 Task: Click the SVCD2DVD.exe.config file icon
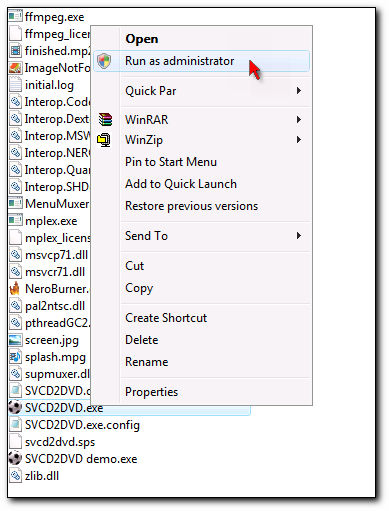click(15, 425)
